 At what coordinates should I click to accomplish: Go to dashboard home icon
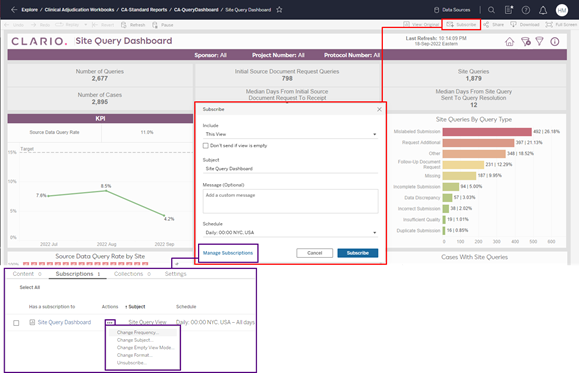tap(509, 42)
